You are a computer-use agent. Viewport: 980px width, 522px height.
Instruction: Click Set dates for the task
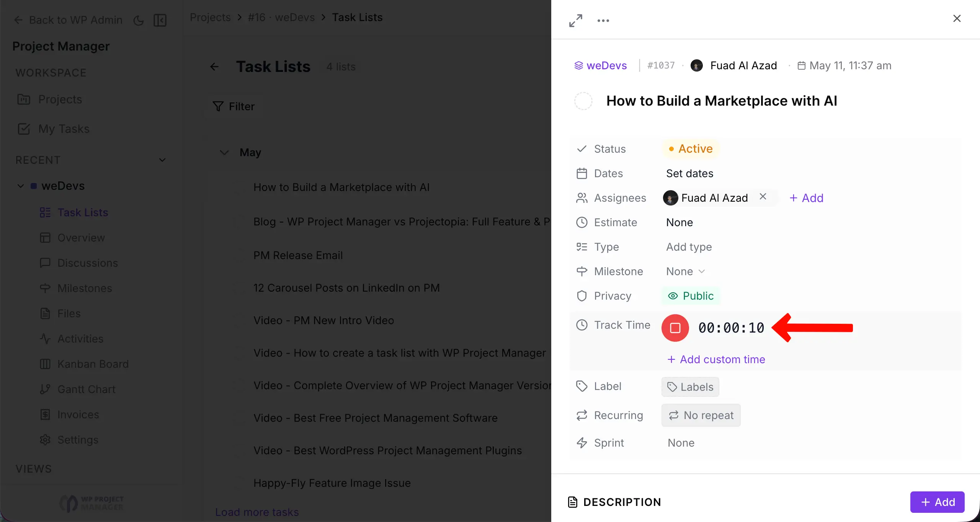click(x=689, y=173)
